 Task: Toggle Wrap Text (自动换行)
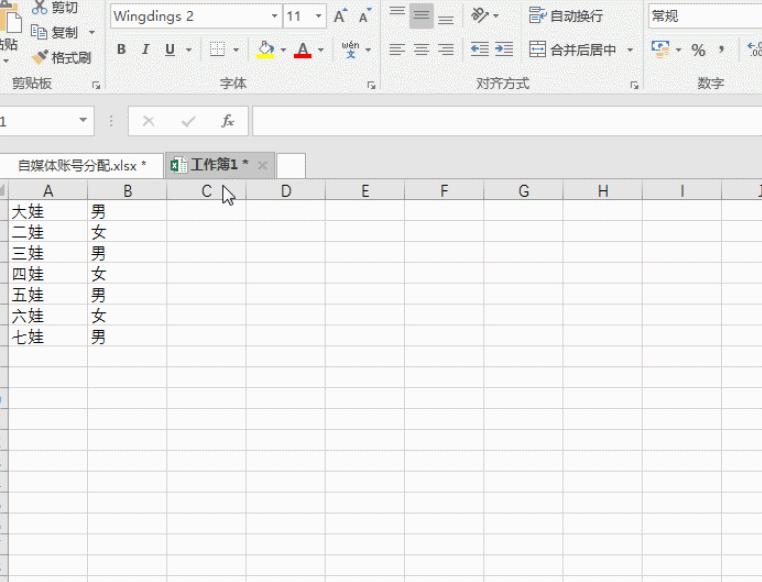tap(566, 16)
